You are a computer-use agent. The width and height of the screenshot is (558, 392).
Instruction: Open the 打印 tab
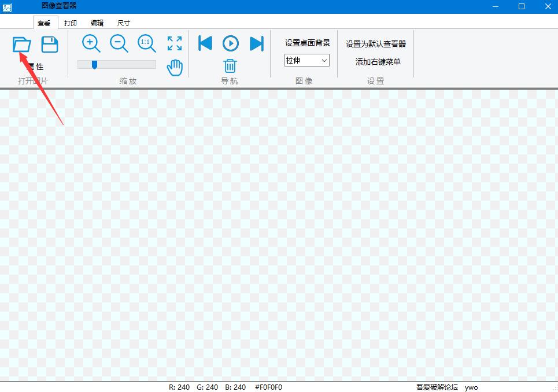70,23
